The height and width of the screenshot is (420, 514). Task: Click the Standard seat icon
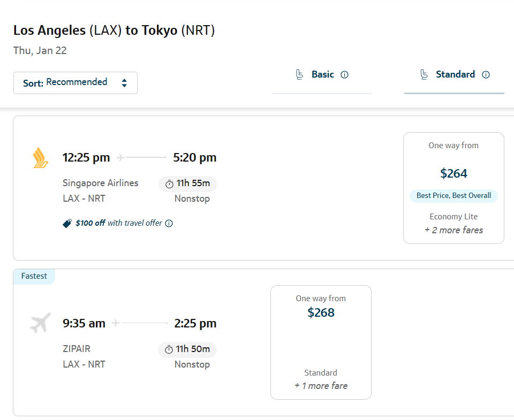point(424,74)
